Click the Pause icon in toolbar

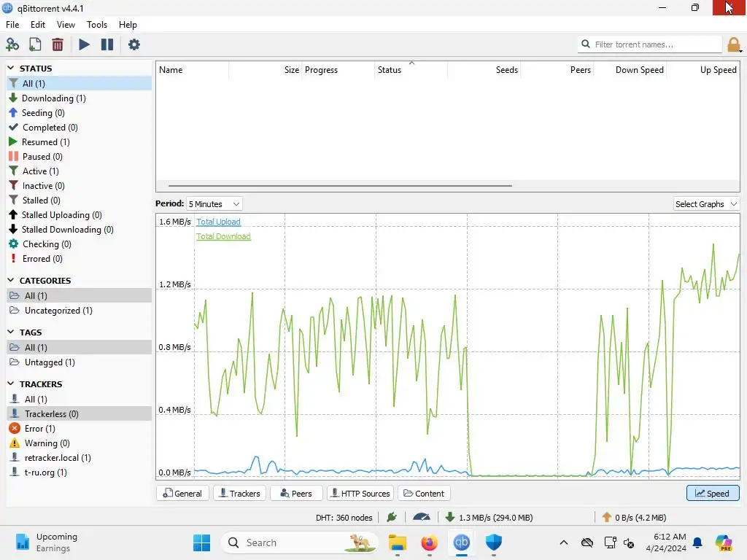click(107, 44)
